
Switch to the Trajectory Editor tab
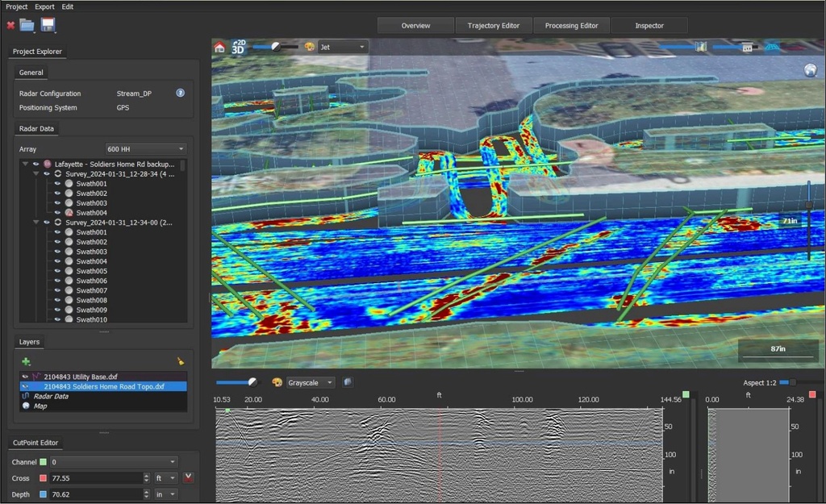493,25
